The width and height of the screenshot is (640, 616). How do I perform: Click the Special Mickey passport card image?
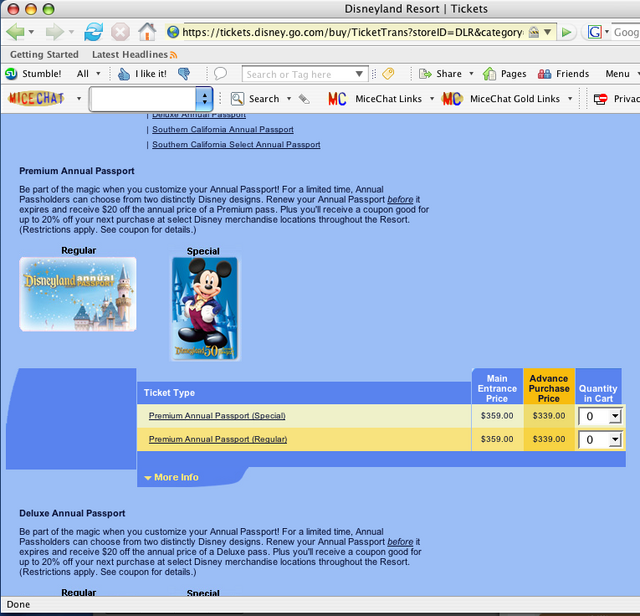click(x=205, y=309)
